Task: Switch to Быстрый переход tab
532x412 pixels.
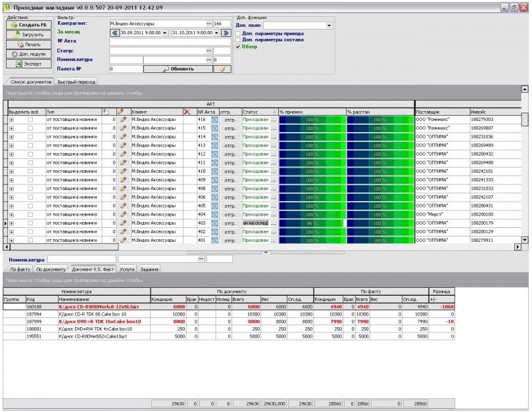Action: point(77,82)
